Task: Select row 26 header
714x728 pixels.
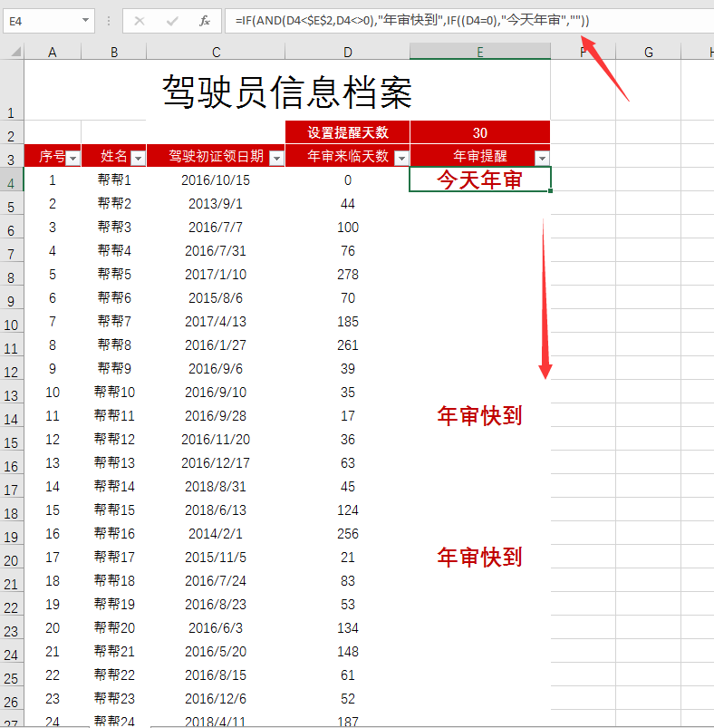Action: tap(11, 699)
